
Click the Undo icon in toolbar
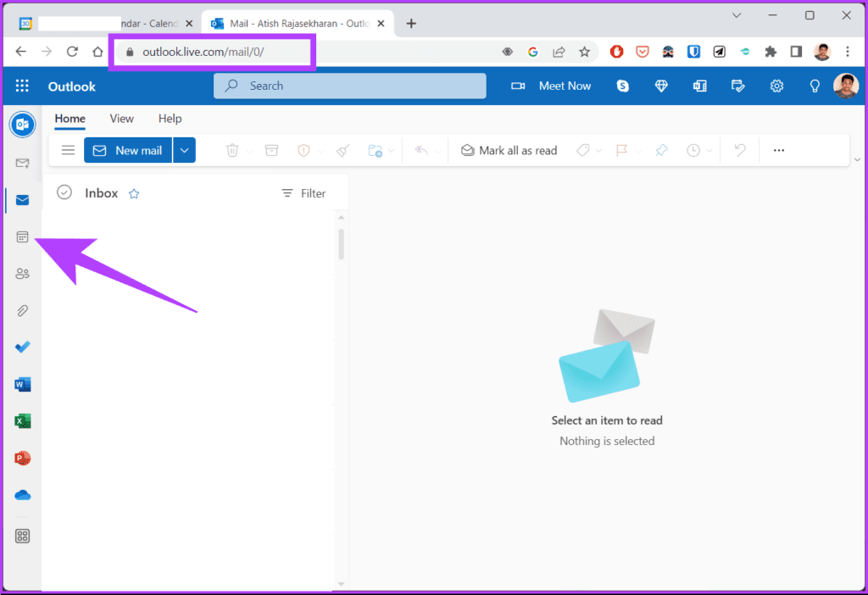(x=739, y=150)
